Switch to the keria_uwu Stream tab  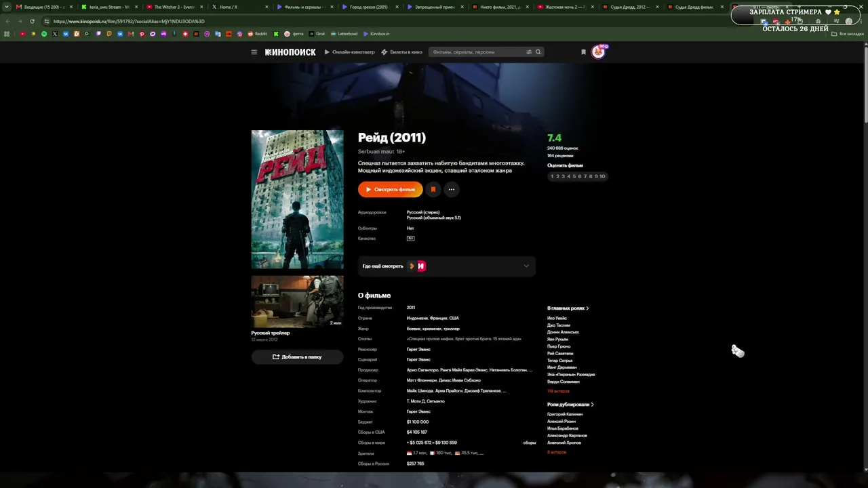pyautogui.click(x=108, y=7)
